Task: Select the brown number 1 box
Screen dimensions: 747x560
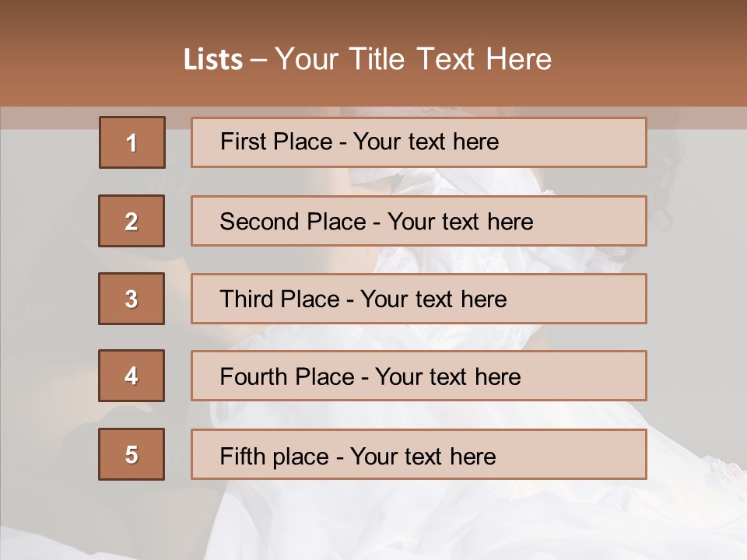Action: coord(132,142)
